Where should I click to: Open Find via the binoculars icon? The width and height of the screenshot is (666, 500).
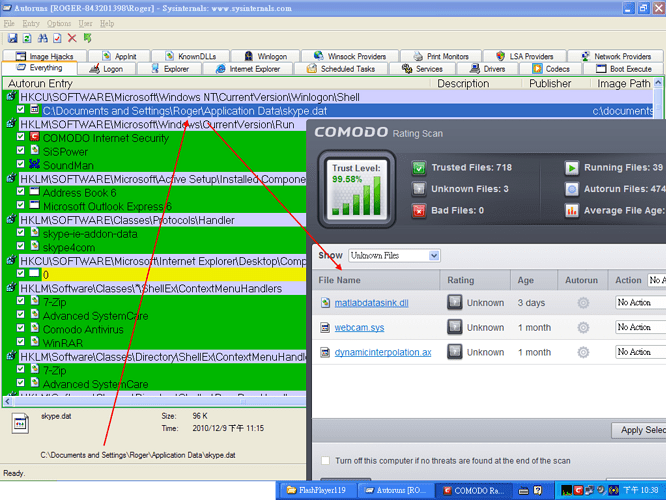point(42,38)
